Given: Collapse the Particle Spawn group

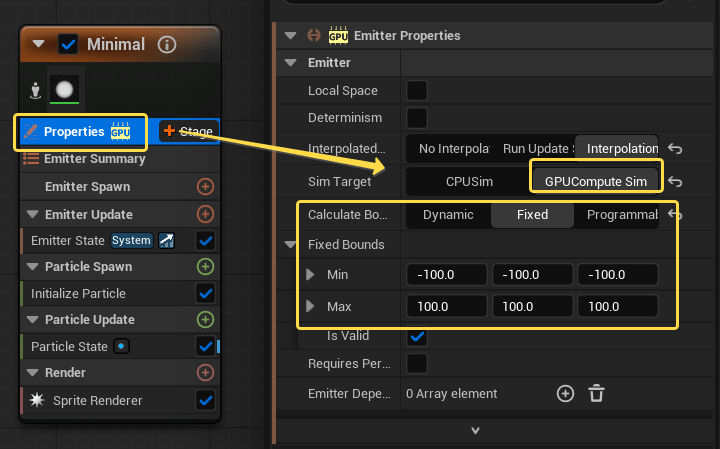Looking at the screenshot, I should (x=32, y=267).
